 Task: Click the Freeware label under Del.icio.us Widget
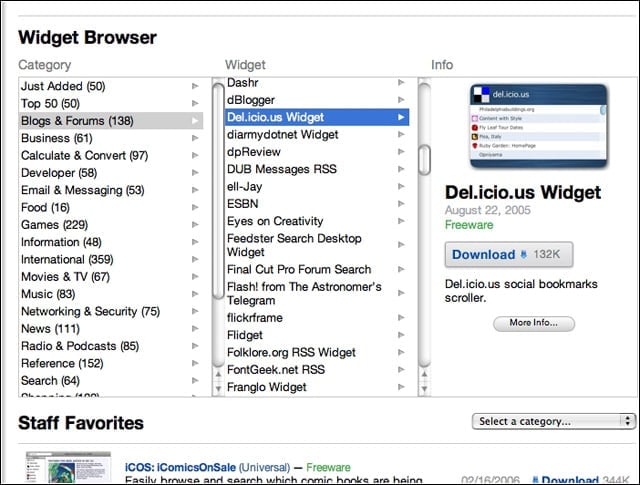pos(469,225)
